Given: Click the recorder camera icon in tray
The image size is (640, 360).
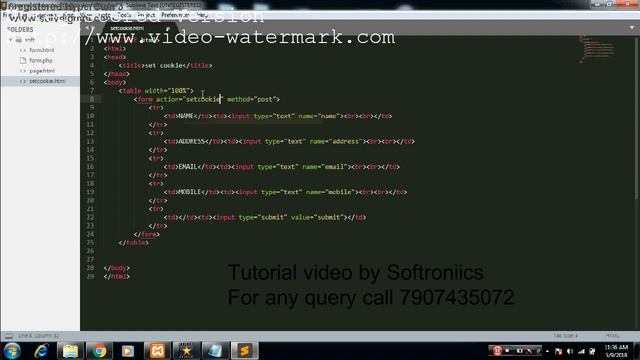Looking at the screenshot, I should [519, 351].
